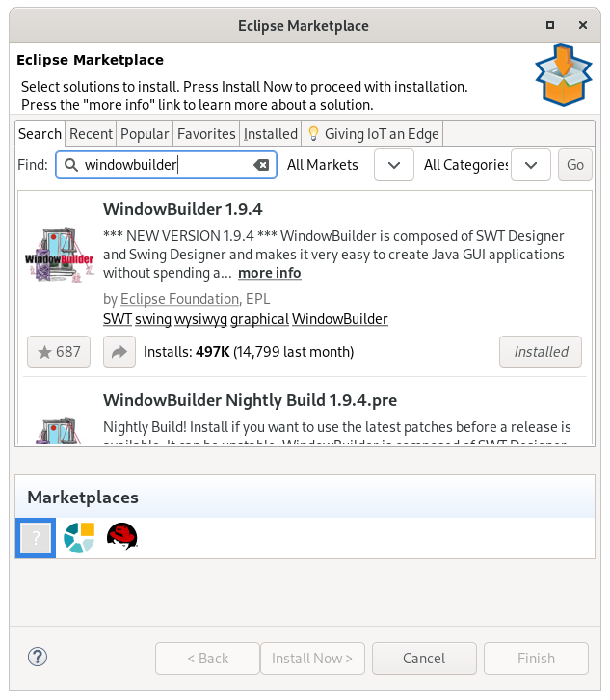Switch to the Search tab
Screen dimensions: 610x700
[40, 133]
